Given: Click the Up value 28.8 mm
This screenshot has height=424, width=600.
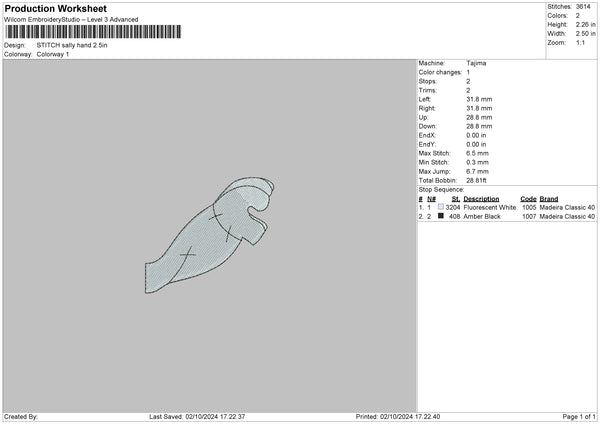Looking at the screenshot, I should pyautogui.click(x=479, y=117).
